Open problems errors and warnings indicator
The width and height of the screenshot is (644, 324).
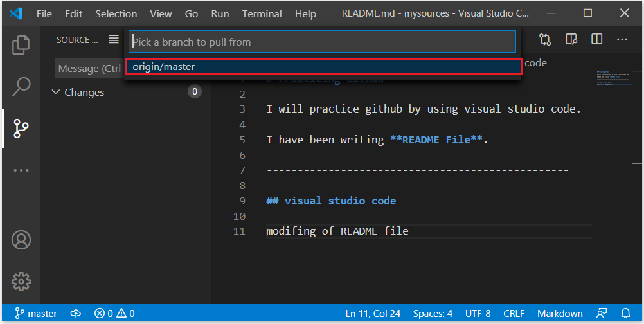click(114, 314)
